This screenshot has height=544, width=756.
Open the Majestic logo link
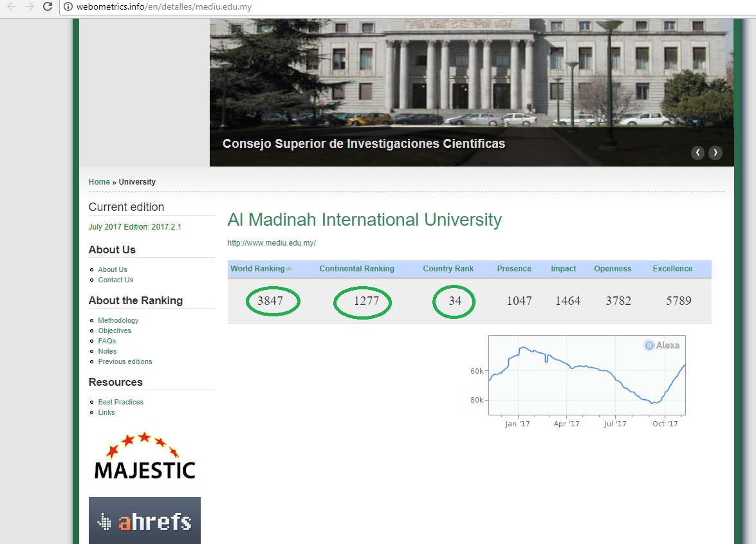[x=144, y=456]
